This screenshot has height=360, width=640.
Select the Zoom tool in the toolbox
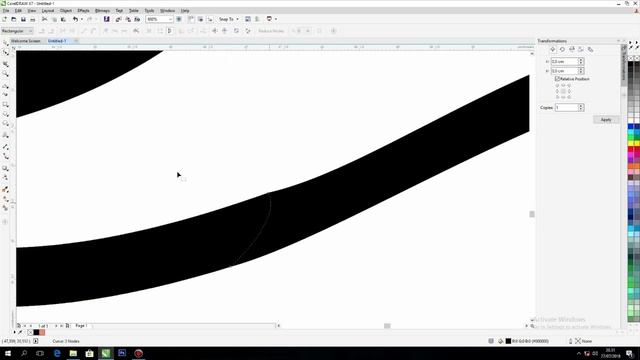[6, 74]
